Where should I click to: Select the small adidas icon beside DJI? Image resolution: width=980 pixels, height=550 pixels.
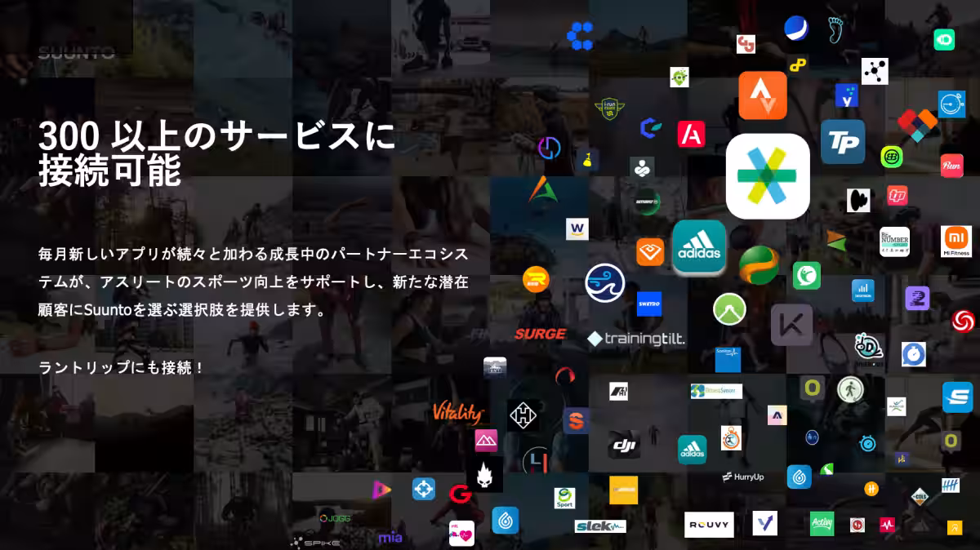(693, 449)
